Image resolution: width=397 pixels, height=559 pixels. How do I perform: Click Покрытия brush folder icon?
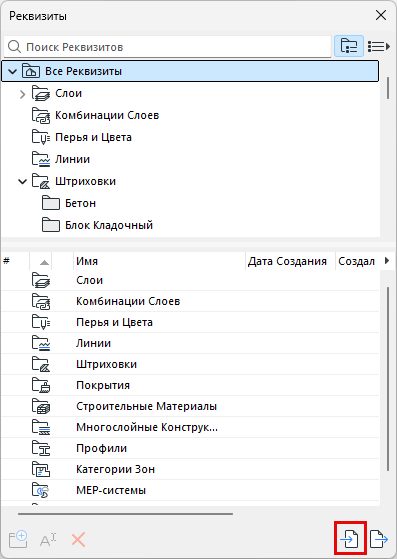(x=41, y=385)
